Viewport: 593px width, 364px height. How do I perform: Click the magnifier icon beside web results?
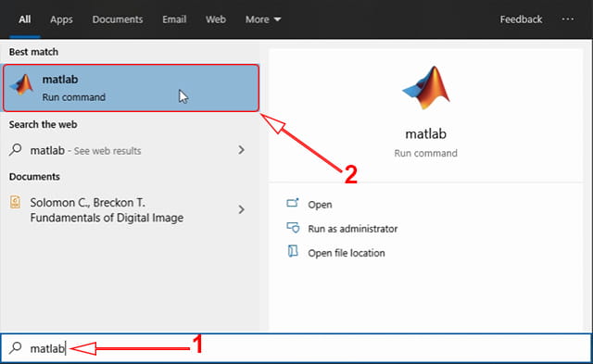16,150
